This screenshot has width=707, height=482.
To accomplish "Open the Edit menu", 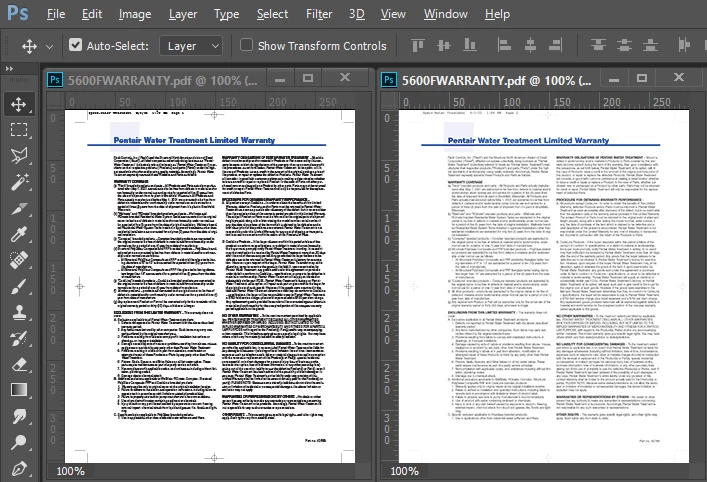I will pyautogui.click(x=92, y=14).
